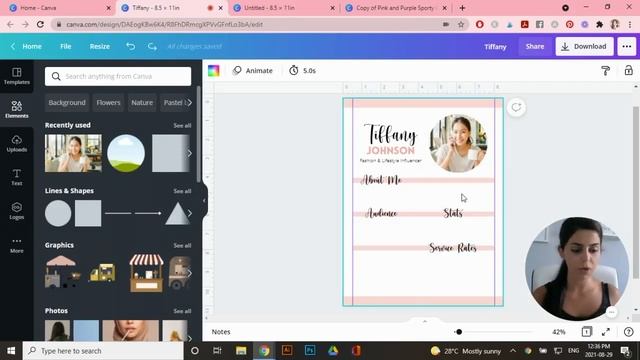Screen dimensions: 640x360
Task: Expand Recently used row with arrow
Action: 189,153
